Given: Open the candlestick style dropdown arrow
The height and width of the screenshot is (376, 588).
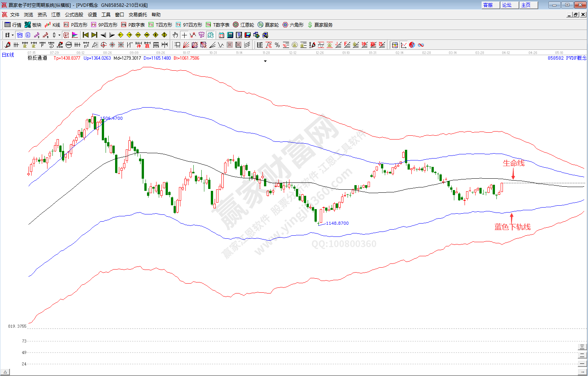Looking at the screenshot, I should coord(59,35).
